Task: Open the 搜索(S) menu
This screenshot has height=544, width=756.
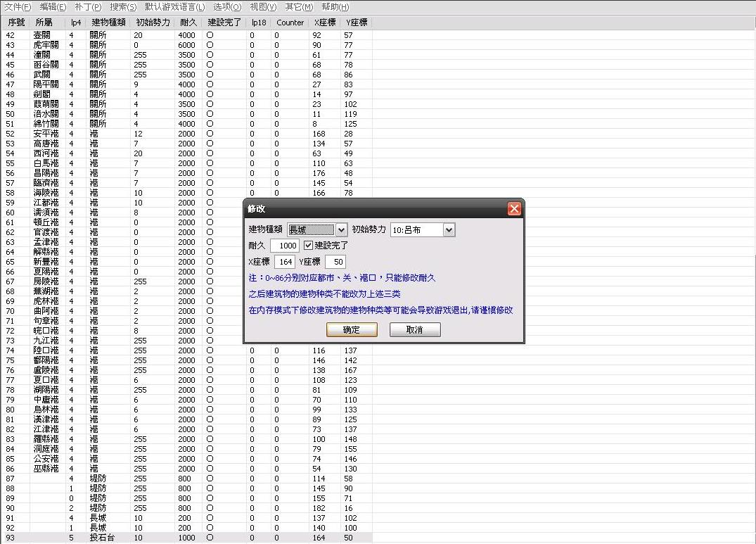Action: [123, 7]
